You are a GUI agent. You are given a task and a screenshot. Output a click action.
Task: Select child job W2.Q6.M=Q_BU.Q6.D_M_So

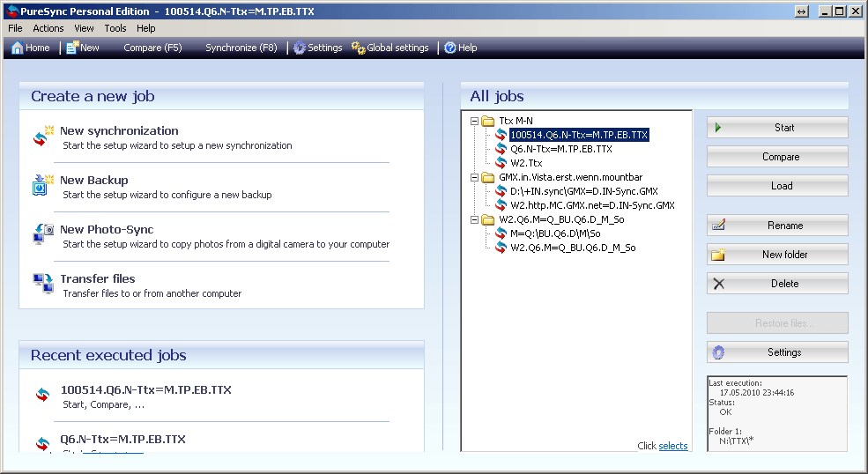tap(573, 248)
